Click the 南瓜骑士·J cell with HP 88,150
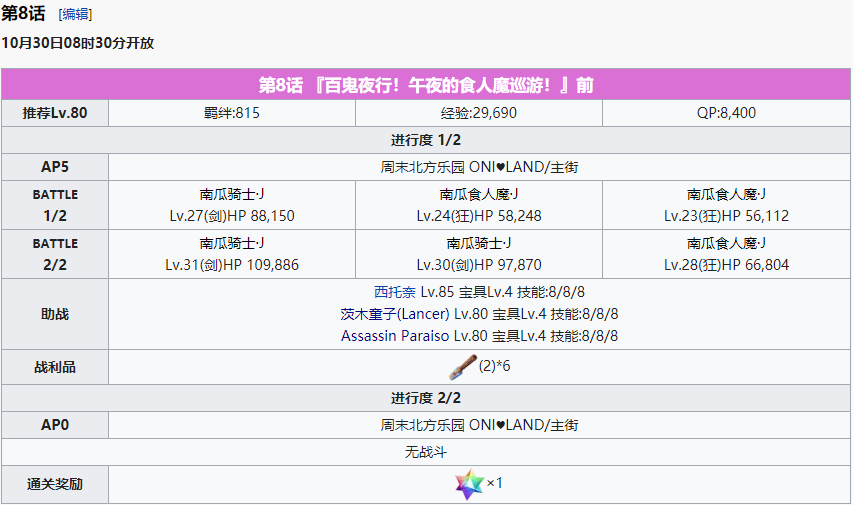The width and height of the screenshot is (853, 505). click(232, 205)
